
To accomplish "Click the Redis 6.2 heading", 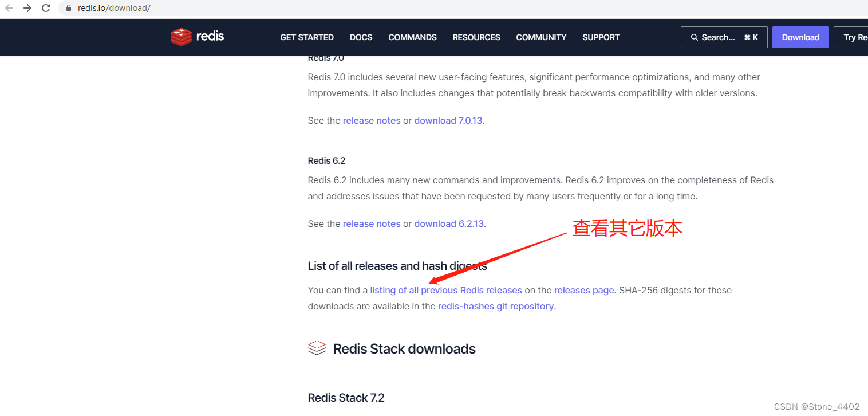I will [x=326, y=160].
